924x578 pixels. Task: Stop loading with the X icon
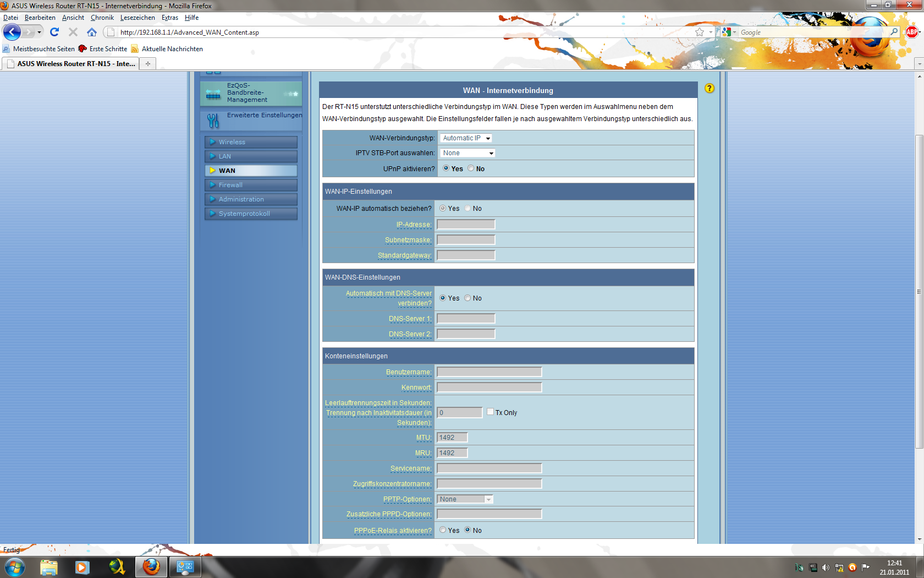pos(73,32)
